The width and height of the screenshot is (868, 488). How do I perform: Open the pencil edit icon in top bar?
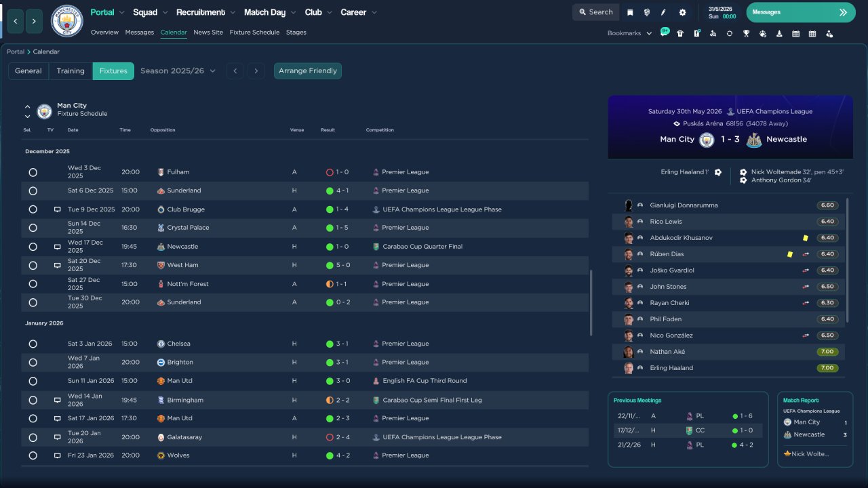point(663,12)
